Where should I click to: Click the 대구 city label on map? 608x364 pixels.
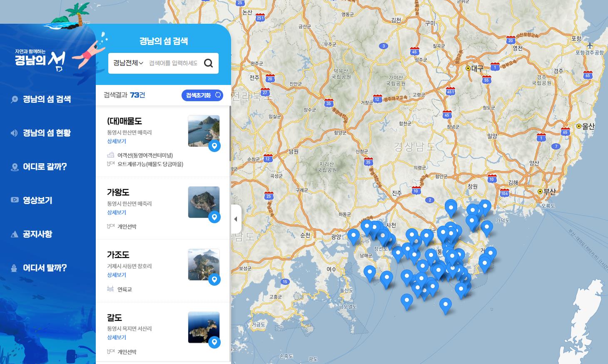tap(477, 68)
